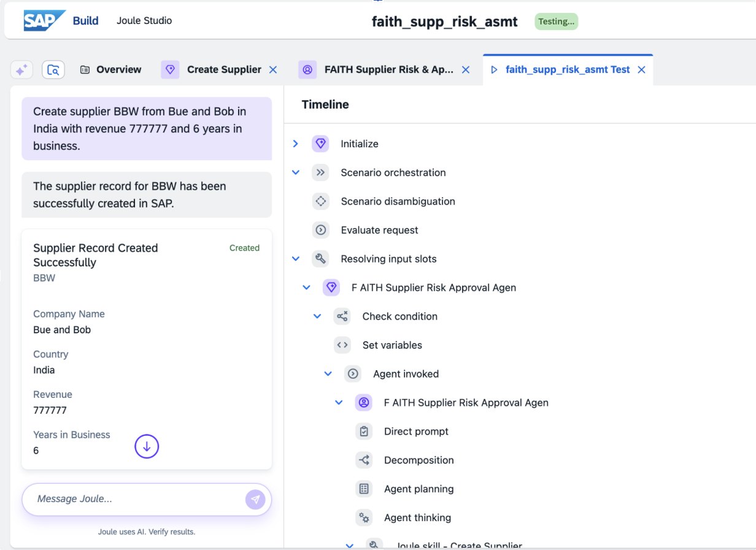Click the SAP logo

coord(44,21)
